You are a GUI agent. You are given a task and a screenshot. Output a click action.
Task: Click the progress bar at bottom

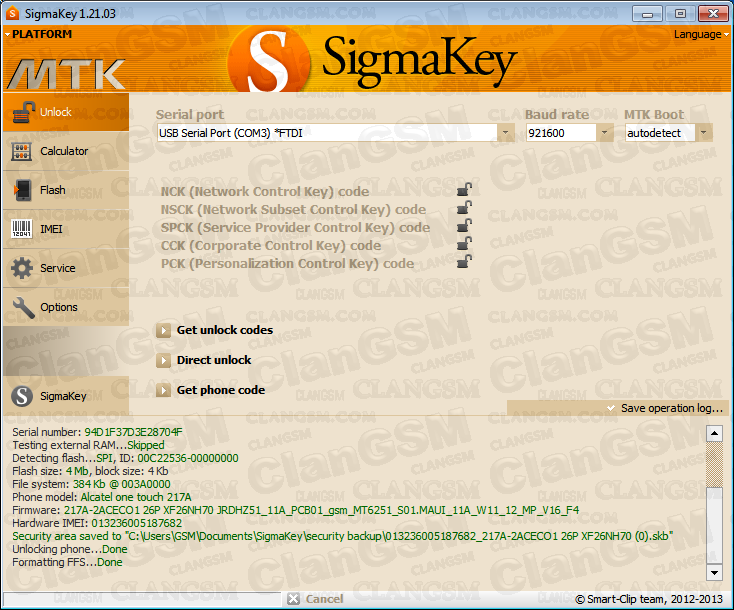click(x=142, y=599)
